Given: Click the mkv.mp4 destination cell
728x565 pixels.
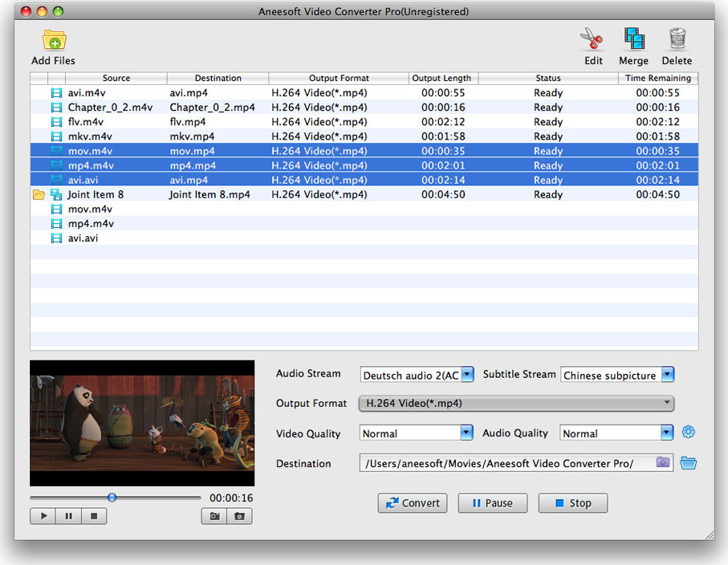Looking at the screenshot, I should (x=192, y=136).
